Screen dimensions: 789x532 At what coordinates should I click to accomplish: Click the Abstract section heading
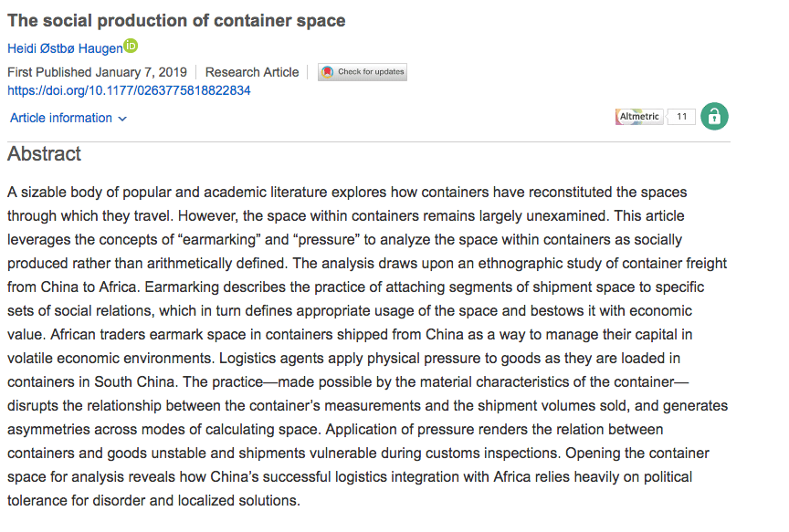(x=44, y=153)
